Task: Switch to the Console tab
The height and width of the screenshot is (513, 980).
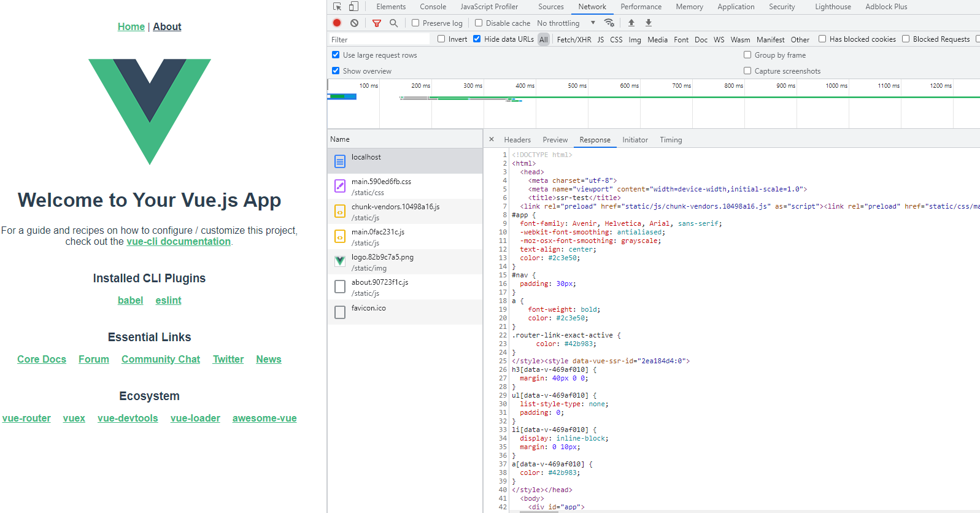Action: (433, 7)
